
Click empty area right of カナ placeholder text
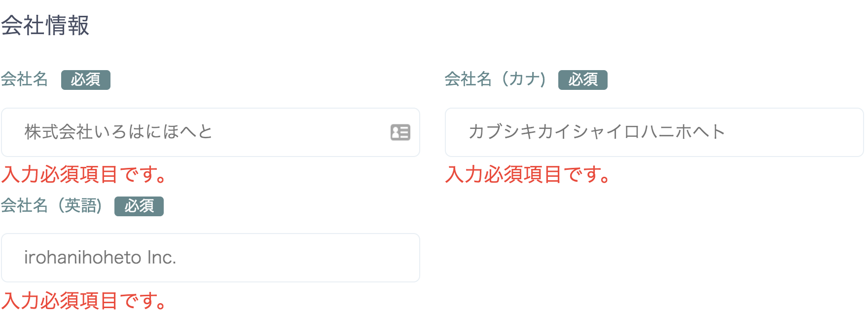pos(794,132)
